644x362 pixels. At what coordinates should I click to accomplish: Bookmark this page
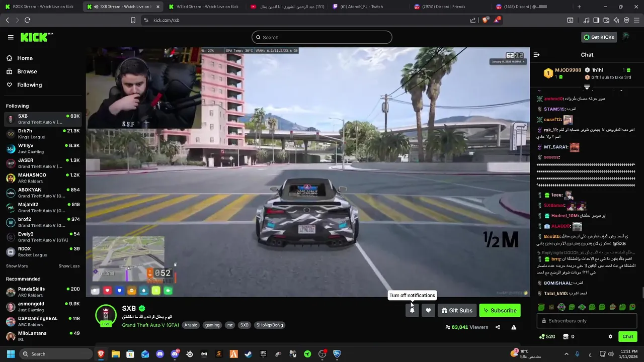(x=133, y=20)
